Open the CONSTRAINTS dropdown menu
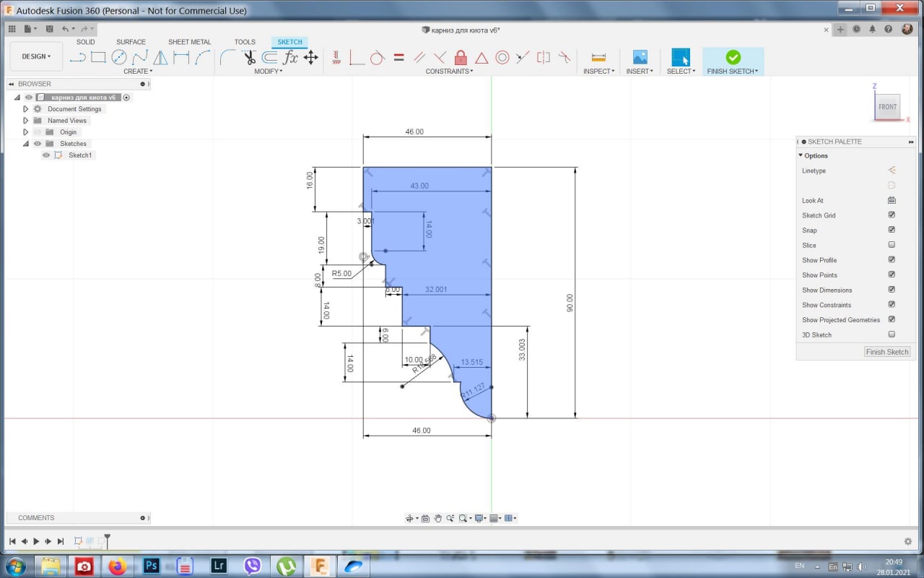924x578 pixels. click(x=449, y=72)
